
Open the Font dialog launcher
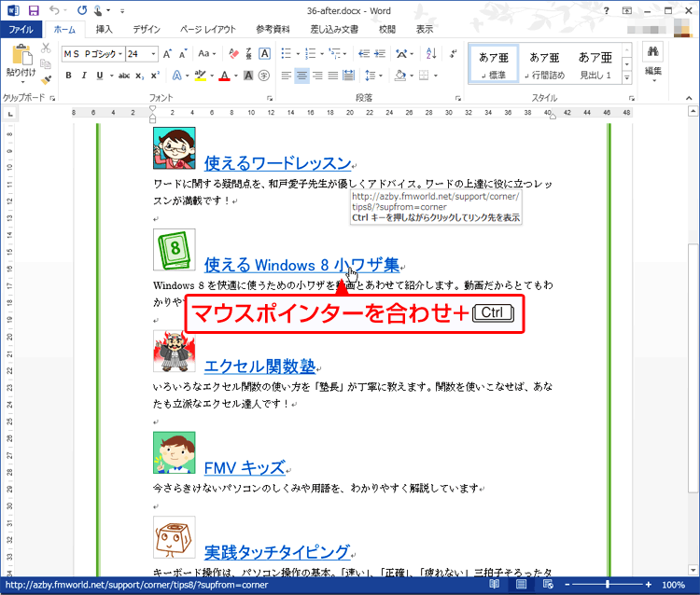[270, 98]
